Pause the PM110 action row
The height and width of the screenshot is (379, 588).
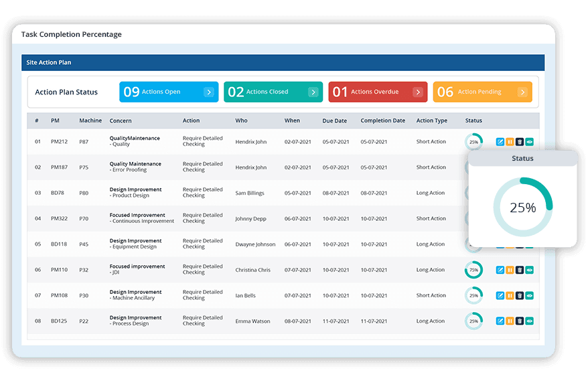click(x=510, y=270)
